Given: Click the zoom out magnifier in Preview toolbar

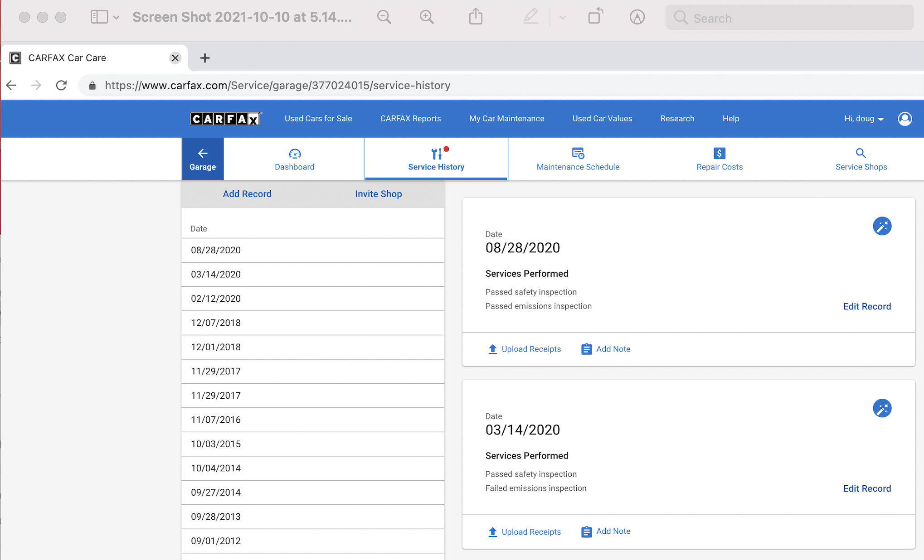Looking at the screenshot, I should tap(384, 17).
